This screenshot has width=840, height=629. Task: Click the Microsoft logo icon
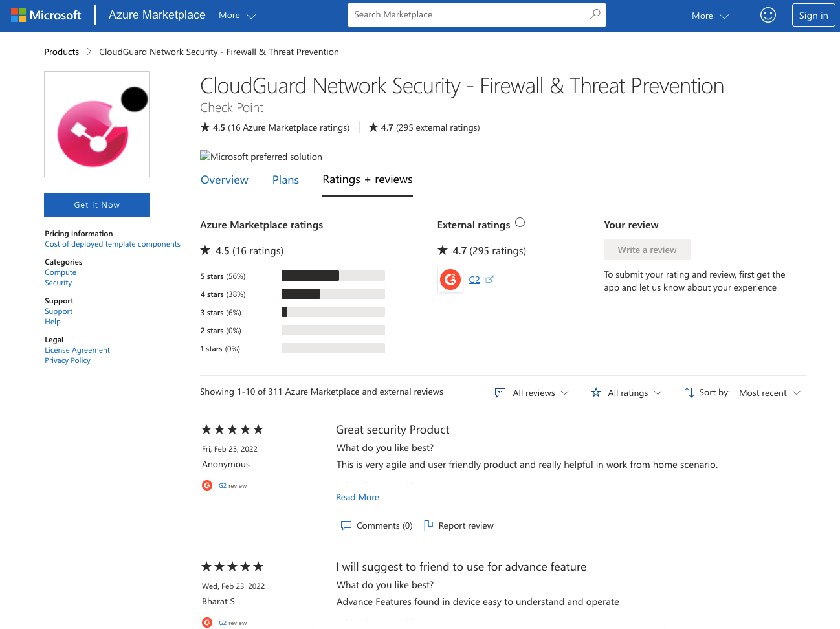tap(18, 15)
